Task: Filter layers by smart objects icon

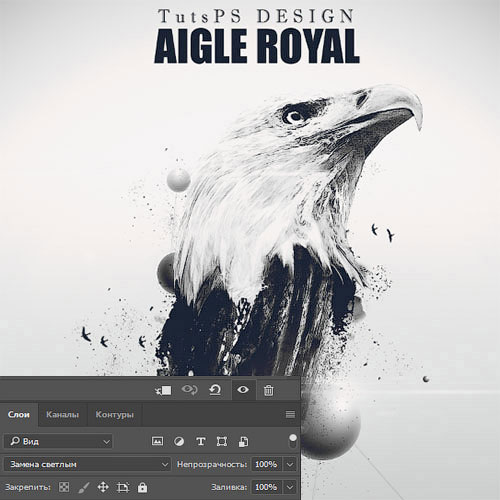Action: pos(243,442)
